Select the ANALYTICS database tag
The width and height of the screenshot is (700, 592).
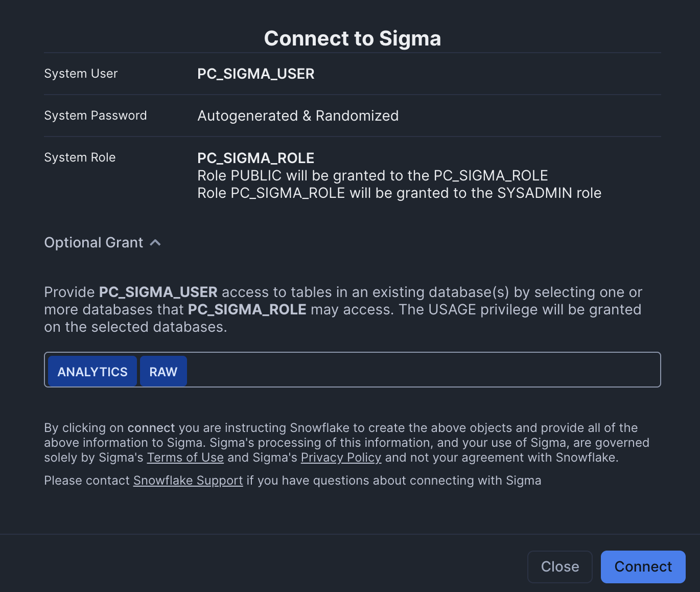coord(92,372)
